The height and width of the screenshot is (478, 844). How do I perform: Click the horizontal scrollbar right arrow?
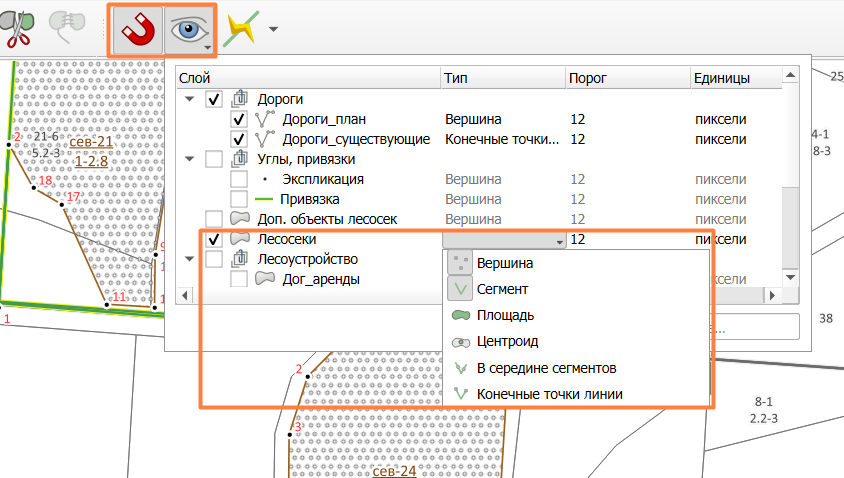pos(772,295)
